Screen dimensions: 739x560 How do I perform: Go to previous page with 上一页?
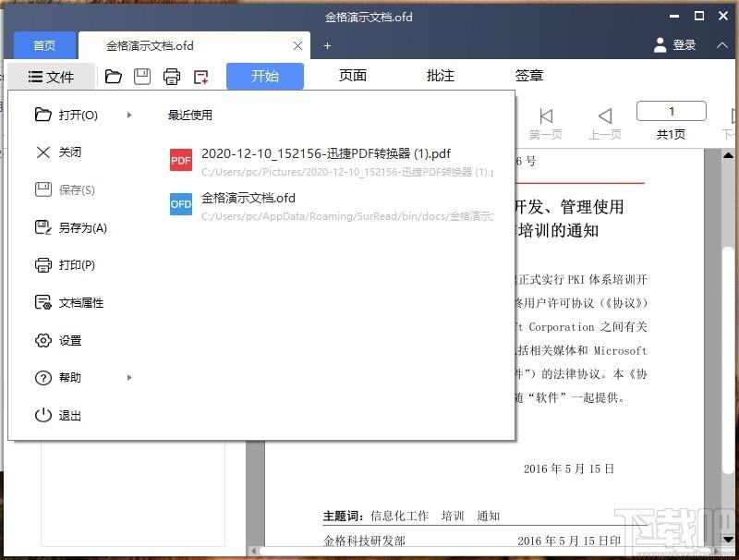[x=605, y=124]
